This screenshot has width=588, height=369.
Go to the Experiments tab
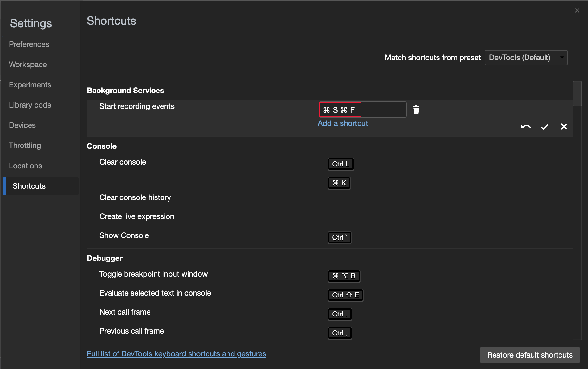(x=30, y=85)
